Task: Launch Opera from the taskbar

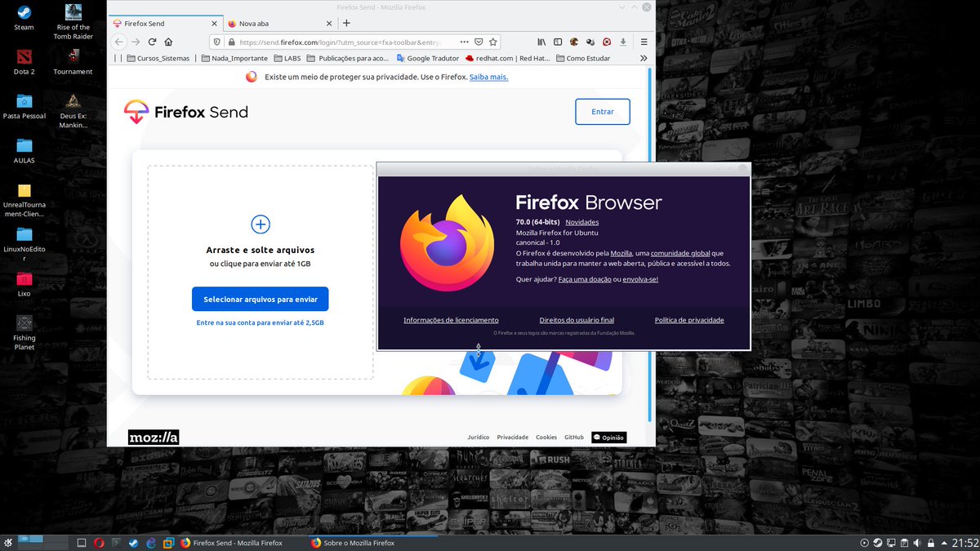Action: pyautogui.click(x=99, y=542)
